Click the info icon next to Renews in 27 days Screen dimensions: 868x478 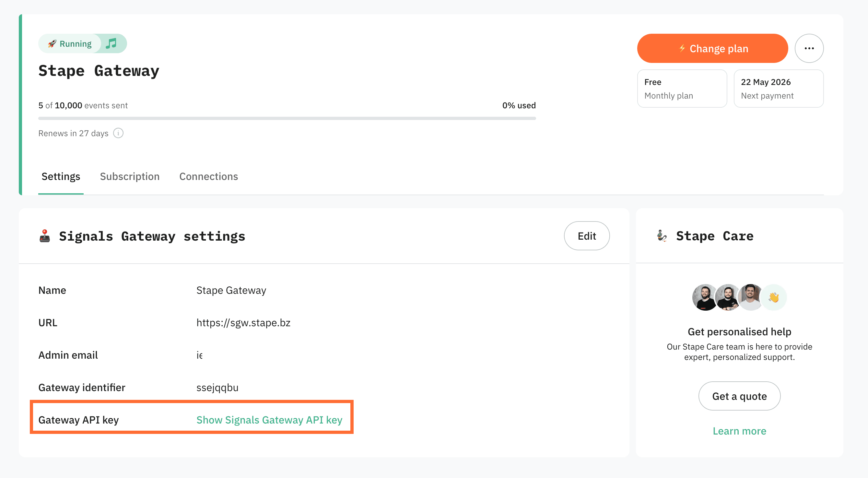click(x=118, y=133)
